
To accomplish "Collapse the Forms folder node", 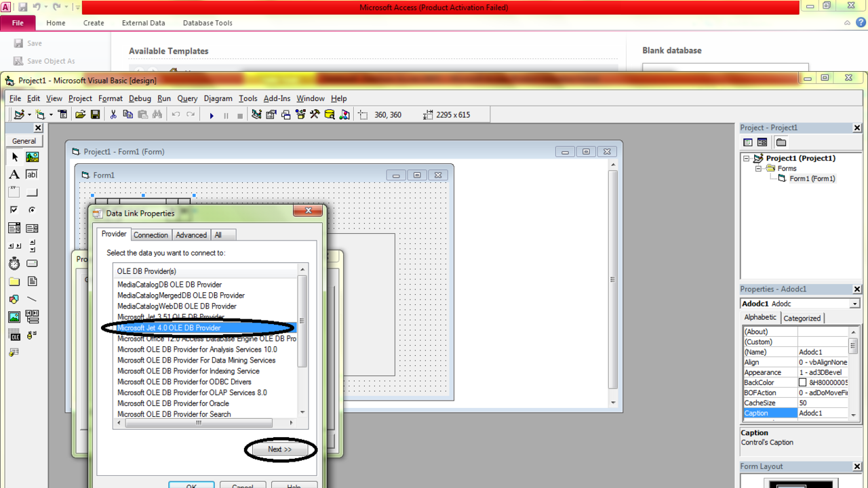I will point(759,168).
